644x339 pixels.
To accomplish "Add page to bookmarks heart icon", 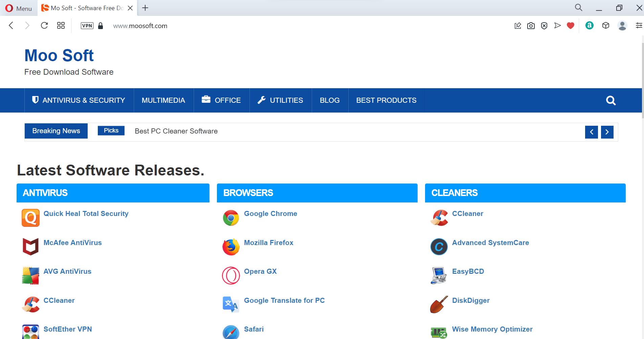I will (x=571, y=26).
